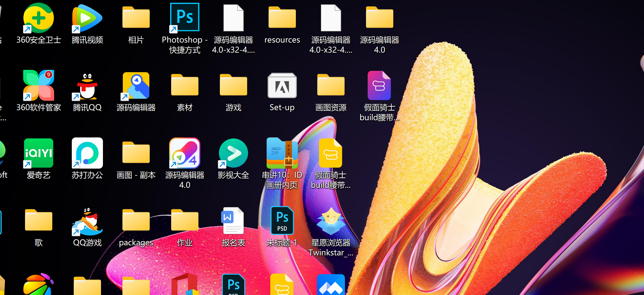Select the 歌 folder
This screenshot has height=295, width=644.
tap(39, 220)
